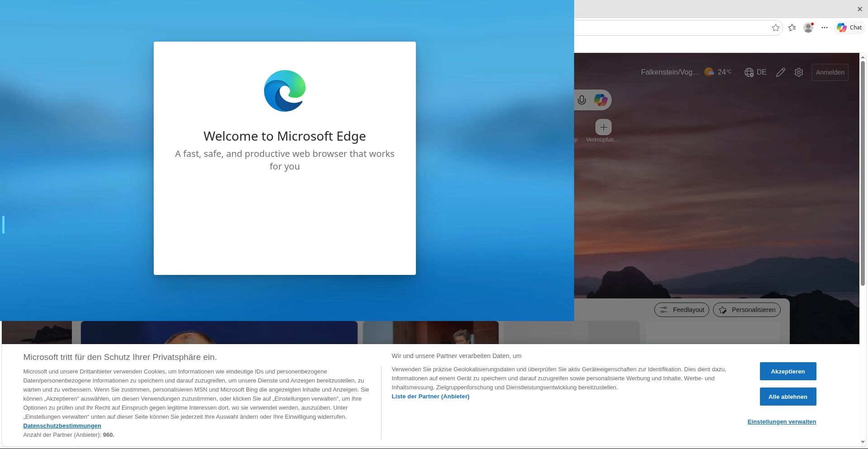
Task: Open Einstellungen verwalten link
Action: [x=782, y=422]
